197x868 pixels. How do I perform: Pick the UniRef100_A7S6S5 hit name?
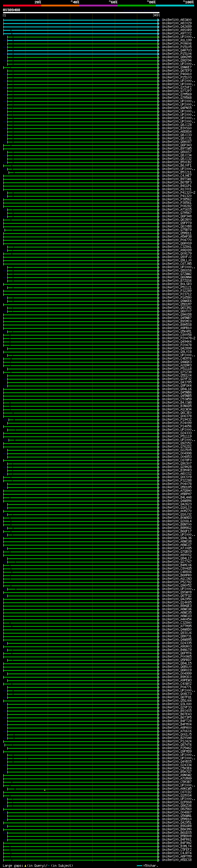coord(176,210)
